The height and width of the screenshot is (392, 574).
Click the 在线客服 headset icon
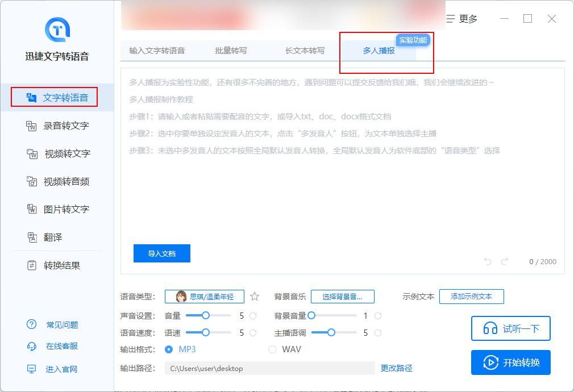(31, 346)
